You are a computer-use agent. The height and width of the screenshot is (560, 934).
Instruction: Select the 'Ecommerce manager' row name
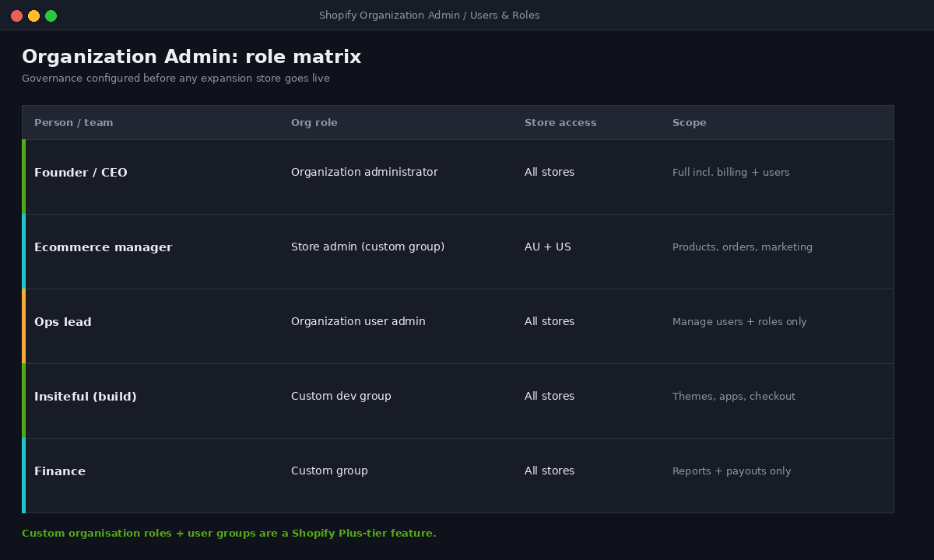click(104, 247)
